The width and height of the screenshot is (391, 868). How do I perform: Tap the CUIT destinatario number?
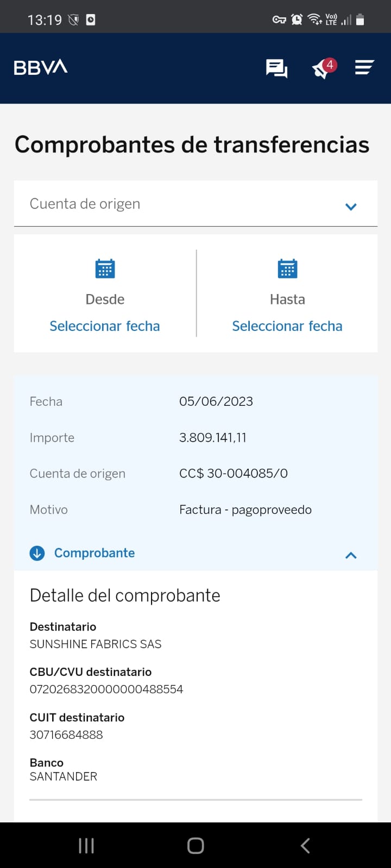click(x=66, y=735)
